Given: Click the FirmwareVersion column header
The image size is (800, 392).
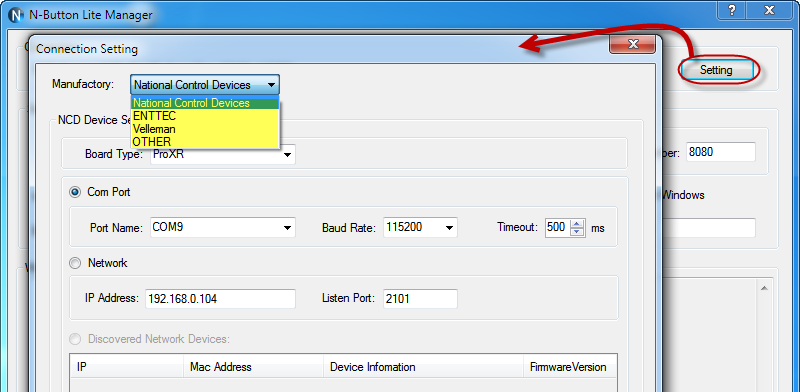Looking at the screenshot, I should [x=570, y=366].
